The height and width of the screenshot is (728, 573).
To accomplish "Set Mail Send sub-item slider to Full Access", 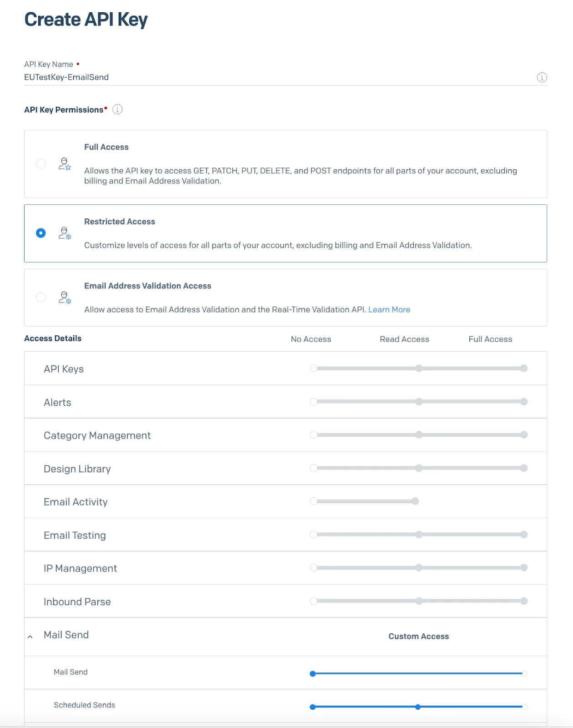I will [525, 673].
